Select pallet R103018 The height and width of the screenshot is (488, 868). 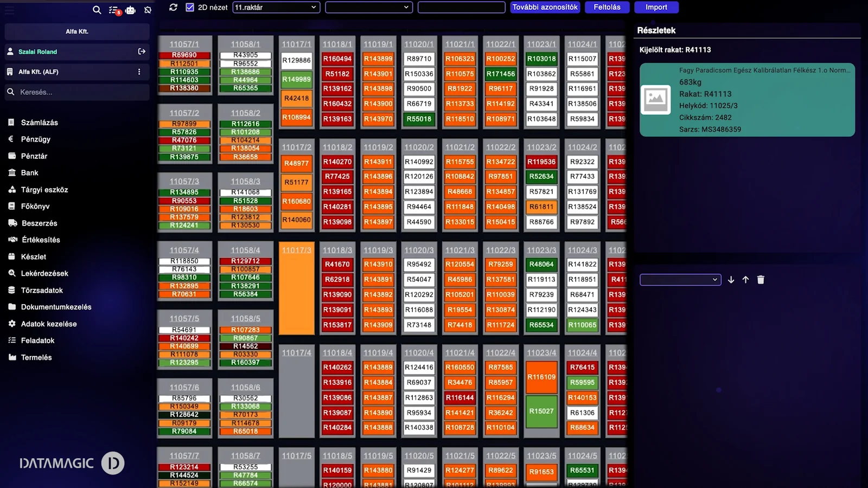coord(541,59)
